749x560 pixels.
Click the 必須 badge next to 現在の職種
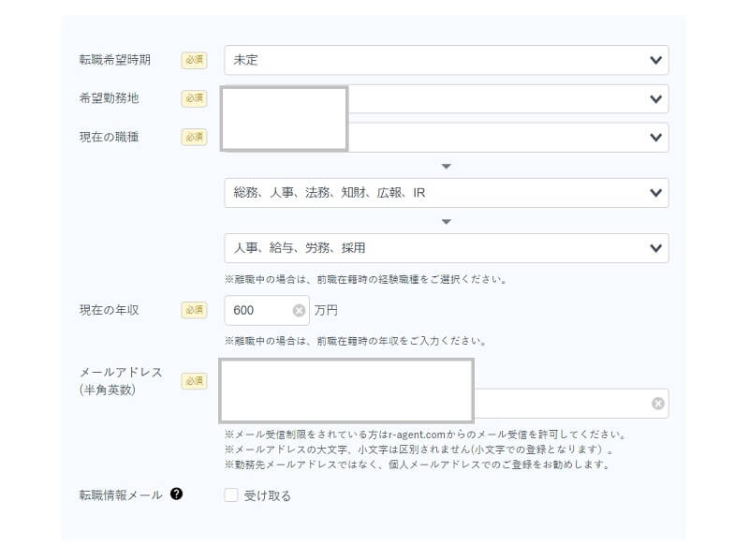[x=194, y=137]
